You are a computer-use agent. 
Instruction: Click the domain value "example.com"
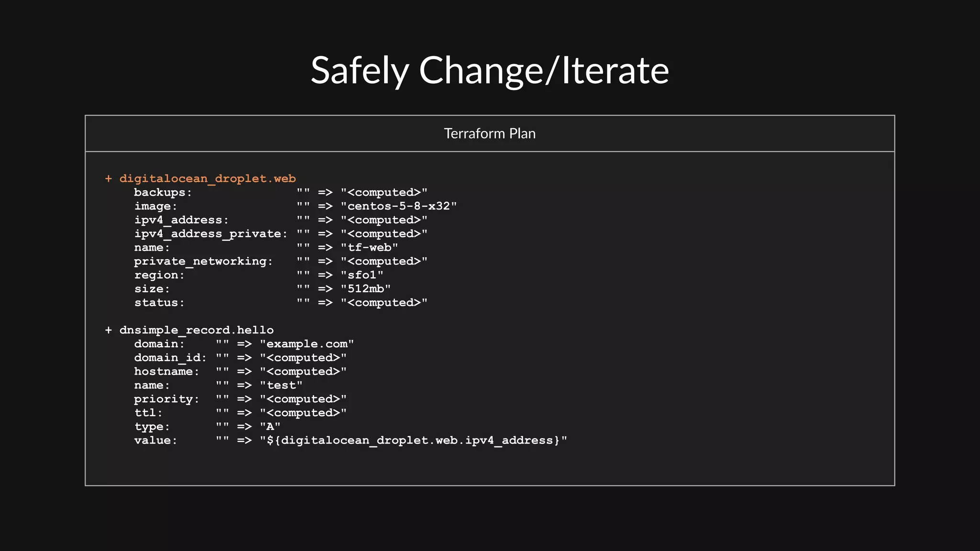tap(307, 344)
